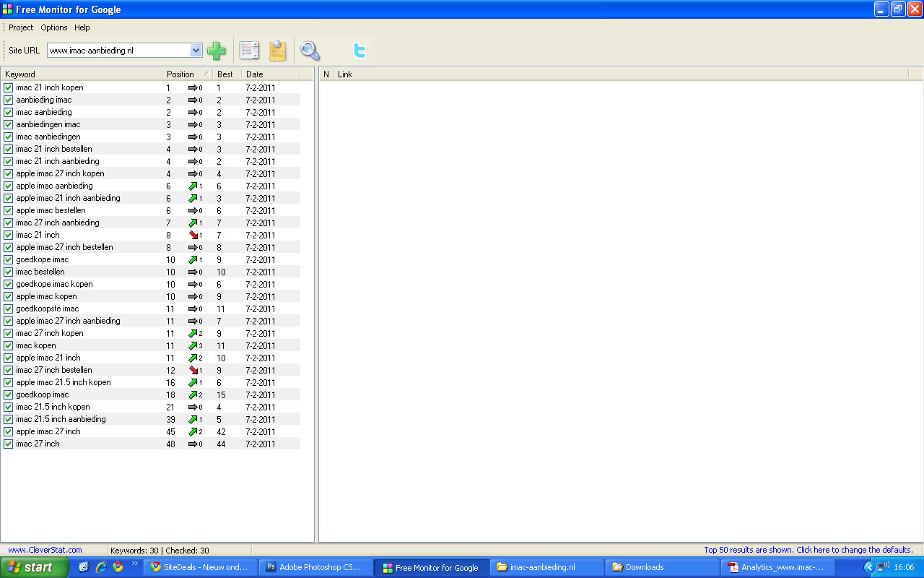Toggle checkbox for 'imac 27 inch'
This screenshot has height=578, width=924.
[x=9, y=444]
